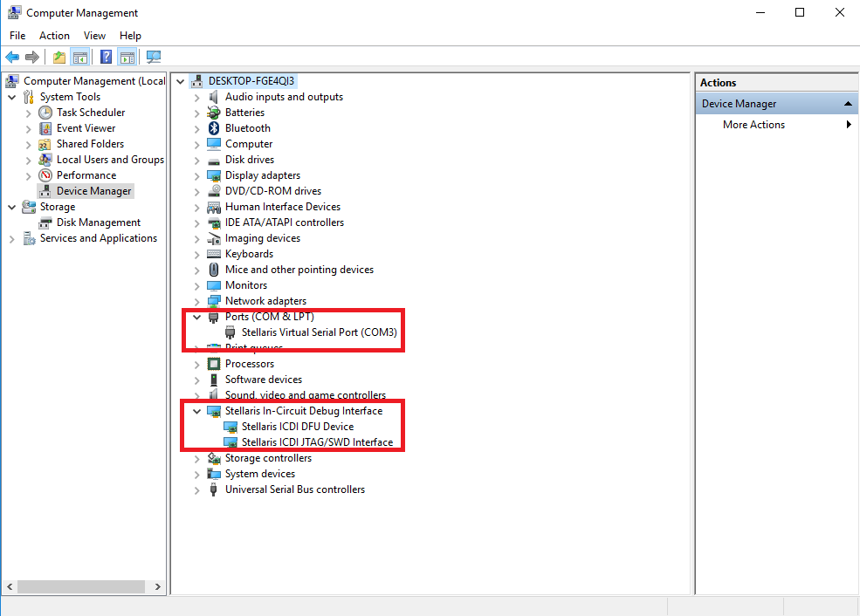Maximize the Computer Management window
The image size is (860, 616).
pos(800,12)
